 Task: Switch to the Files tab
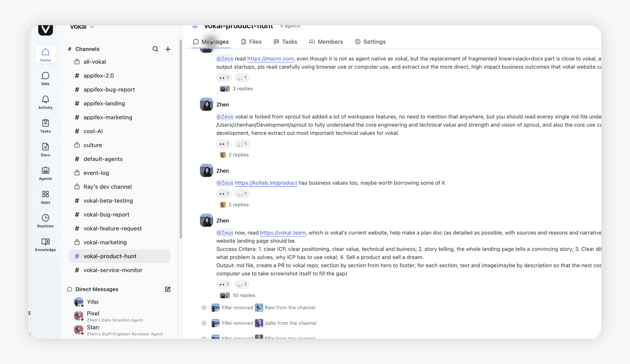click(251, 42)
